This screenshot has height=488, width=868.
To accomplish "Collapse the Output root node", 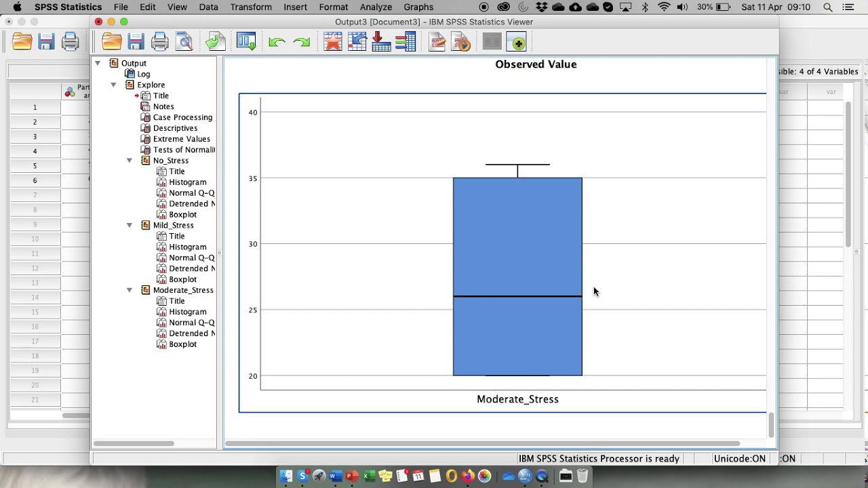I will point(98,63).
